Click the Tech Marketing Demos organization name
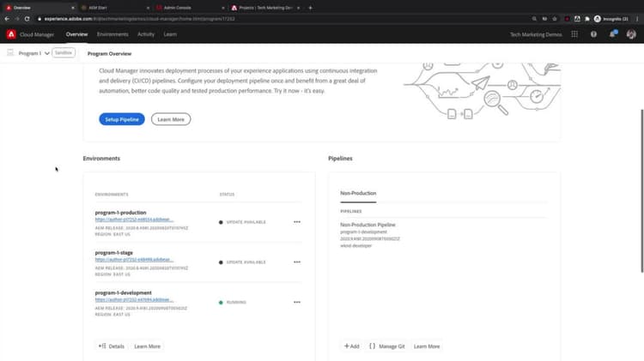 tap(536, 35)
